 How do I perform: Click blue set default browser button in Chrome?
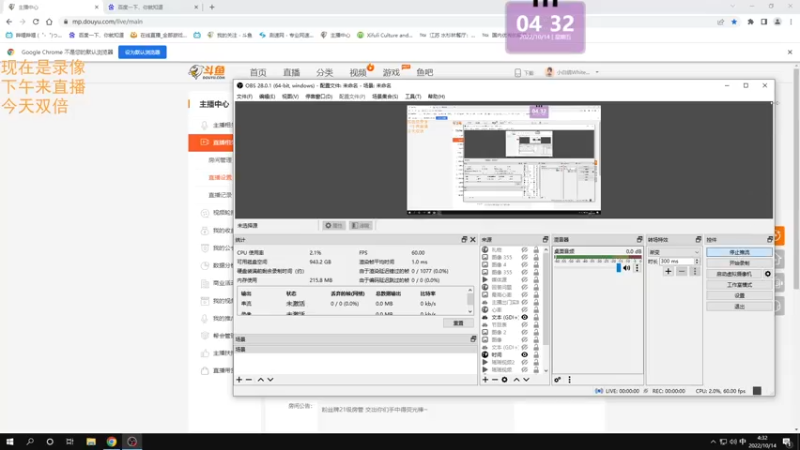click(142, 52)
